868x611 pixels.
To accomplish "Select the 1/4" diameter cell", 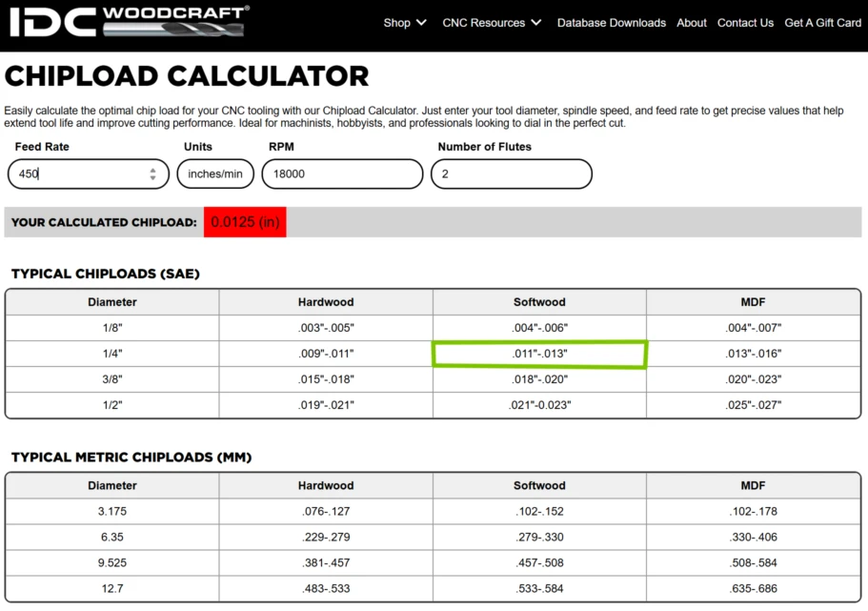I will coord(112,354).
